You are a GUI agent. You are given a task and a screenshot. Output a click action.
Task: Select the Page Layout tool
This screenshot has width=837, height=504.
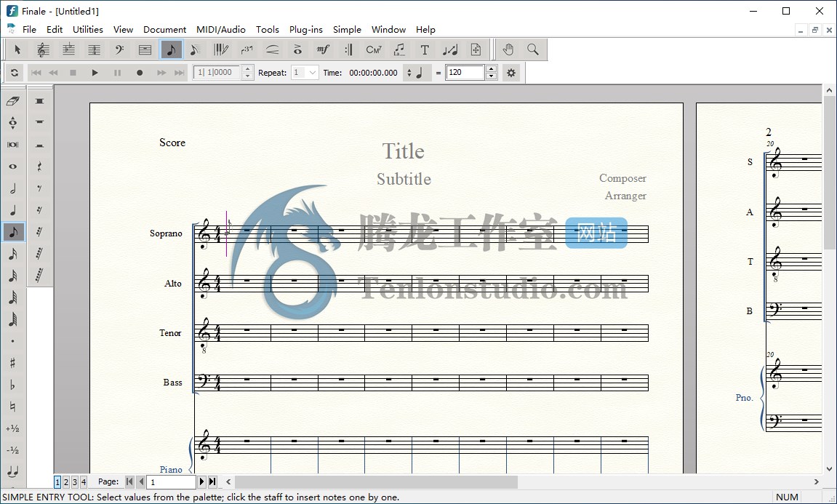tap(476, 49)
